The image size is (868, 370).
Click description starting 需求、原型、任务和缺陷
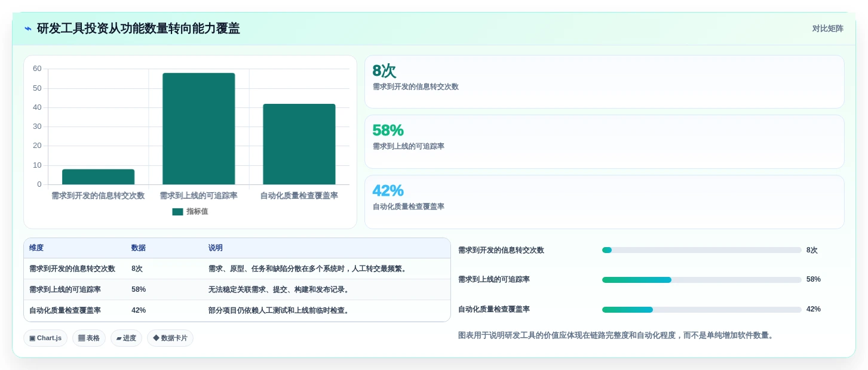pyautogui.click(x=308, y=269)
